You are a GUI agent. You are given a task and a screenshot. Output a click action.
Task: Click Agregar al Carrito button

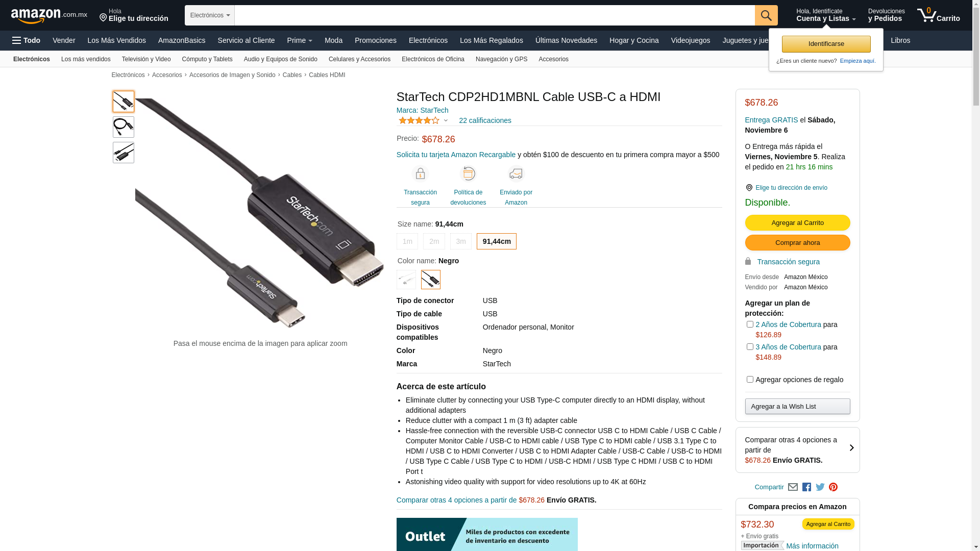[x=797, y=223]
